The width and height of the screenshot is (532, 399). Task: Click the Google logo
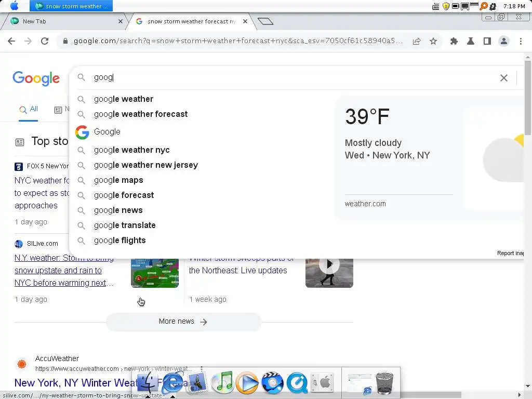pos(36,78)
